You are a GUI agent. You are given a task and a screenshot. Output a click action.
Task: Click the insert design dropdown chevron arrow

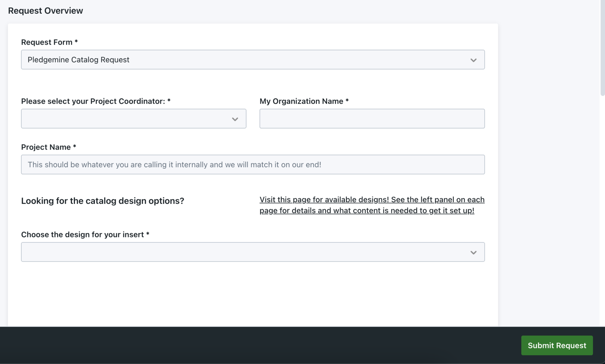(473, 253)
